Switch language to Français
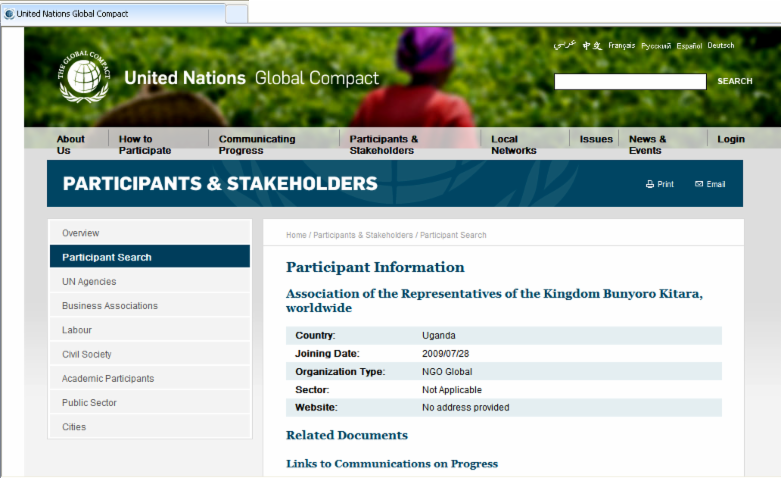 point(621,46)
